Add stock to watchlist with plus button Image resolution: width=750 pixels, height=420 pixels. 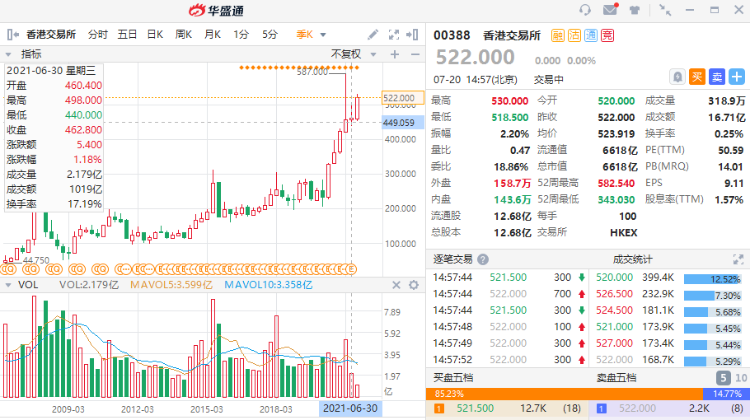pyautogui.click(x=737, y=77)
